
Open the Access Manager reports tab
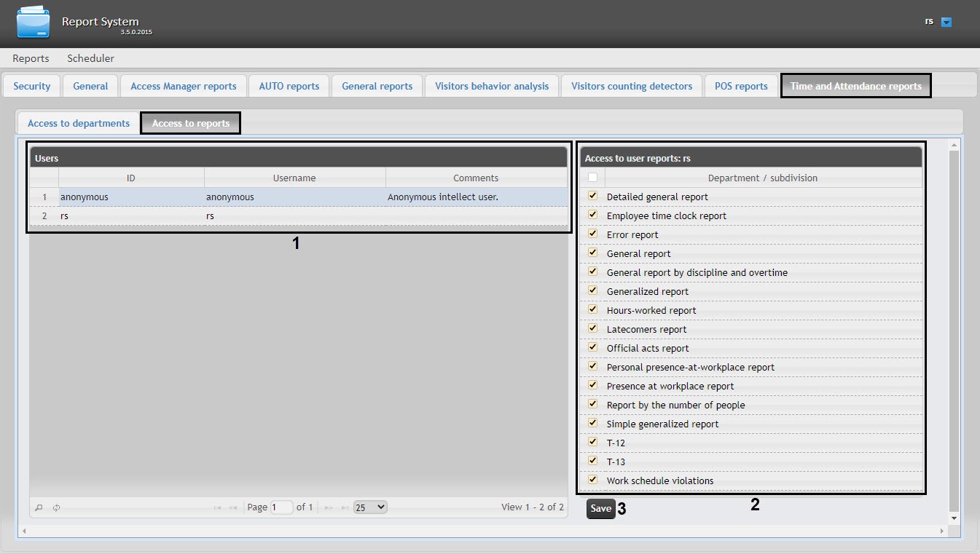[x=184, y=86]
